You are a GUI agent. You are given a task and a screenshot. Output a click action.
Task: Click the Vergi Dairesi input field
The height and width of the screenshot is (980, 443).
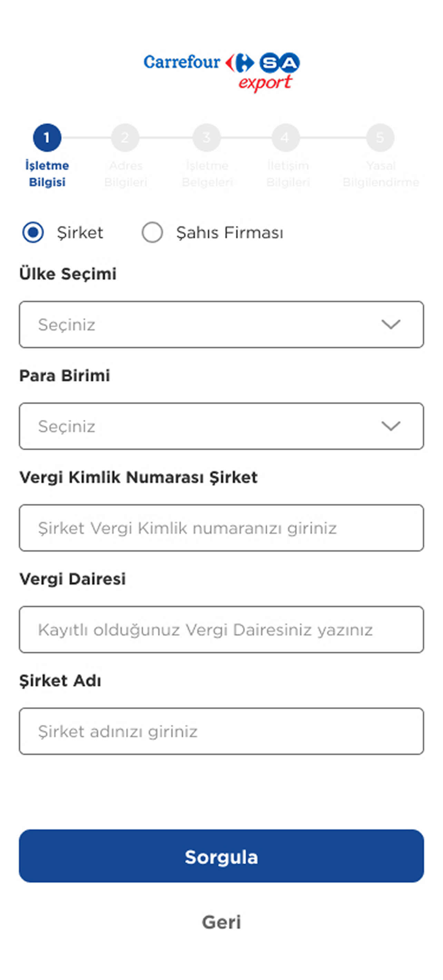[x=221, y=629]
